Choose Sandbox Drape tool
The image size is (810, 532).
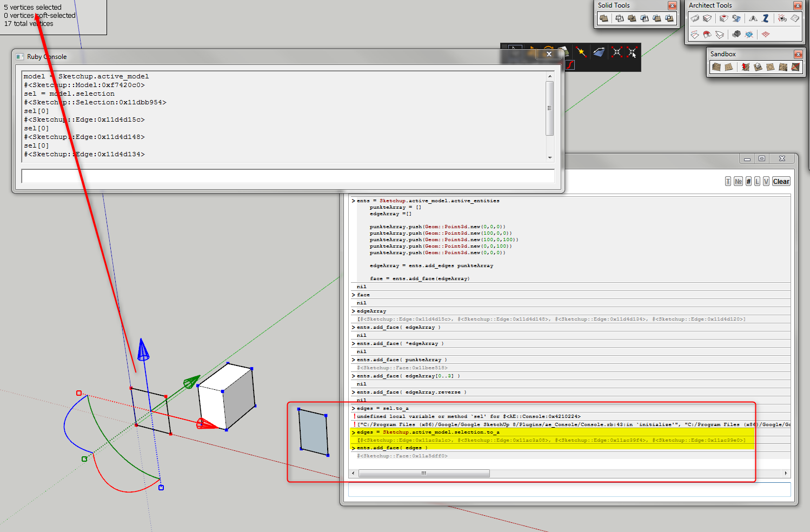pos(770,67)
